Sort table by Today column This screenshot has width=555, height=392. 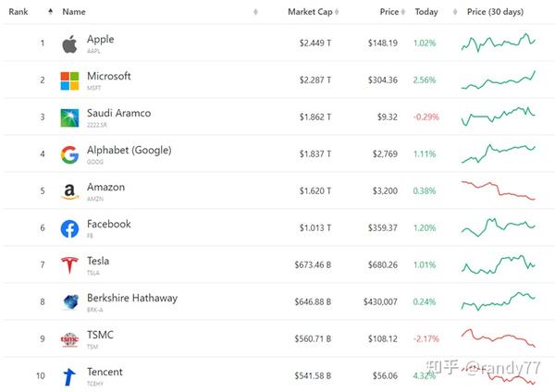pos(427,12)
